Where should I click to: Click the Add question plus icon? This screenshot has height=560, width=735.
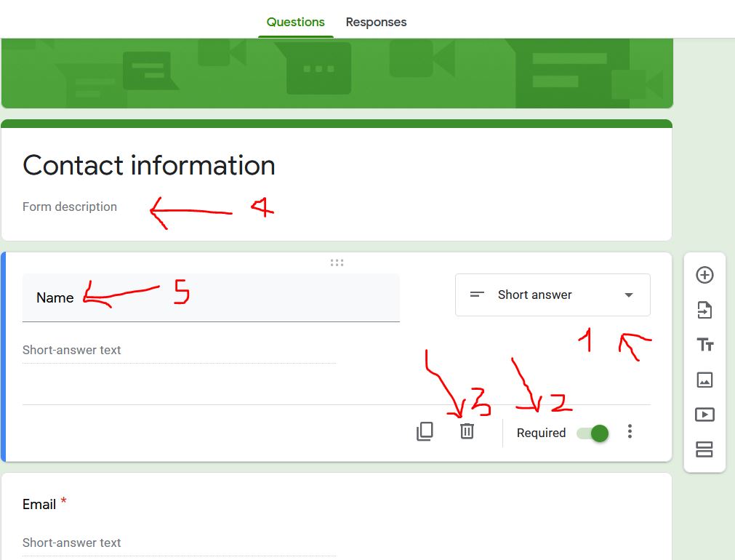coord(704,275)
